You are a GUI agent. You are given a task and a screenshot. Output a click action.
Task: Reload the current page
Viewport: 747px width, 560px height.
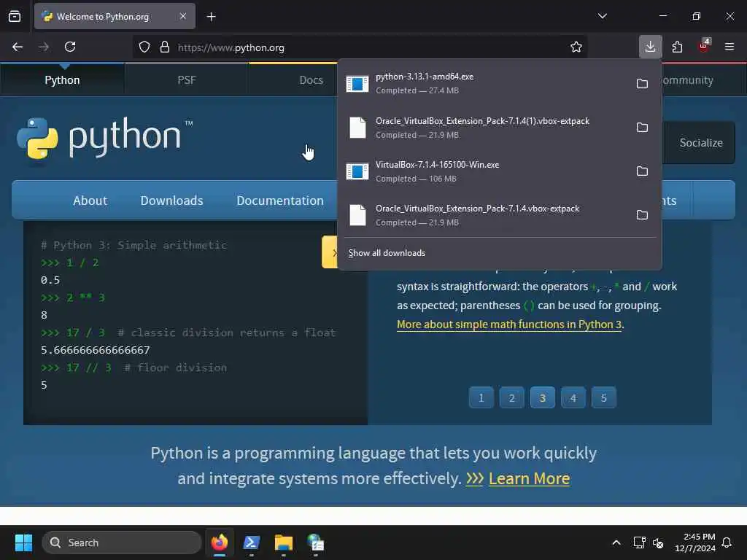(x=70, y=47)
